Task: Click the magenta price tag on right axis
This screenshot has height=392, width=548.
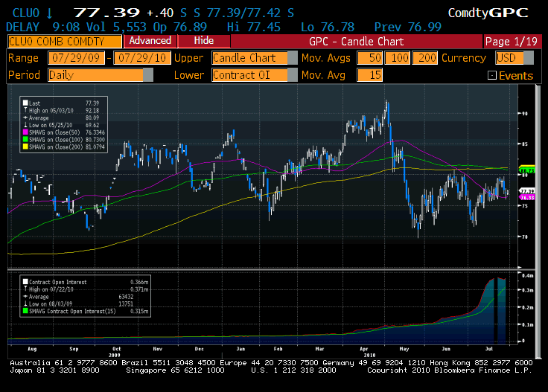Action: pos(527,198)
